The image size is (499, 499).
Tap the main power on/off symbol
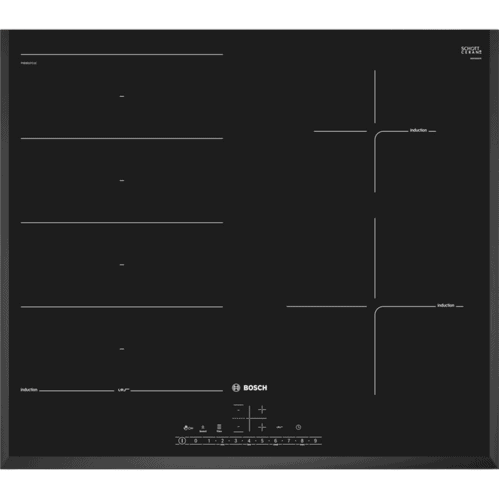[182, 441]
